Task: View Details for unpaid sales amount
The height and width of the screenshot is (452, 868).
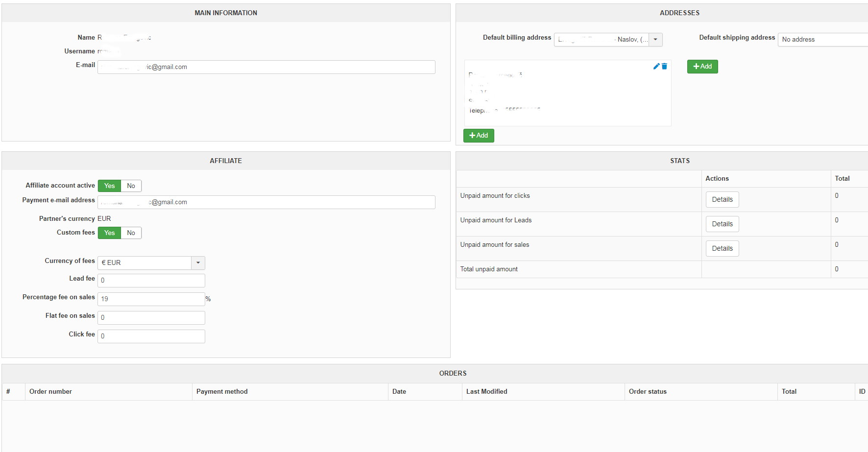Action: 722,249
